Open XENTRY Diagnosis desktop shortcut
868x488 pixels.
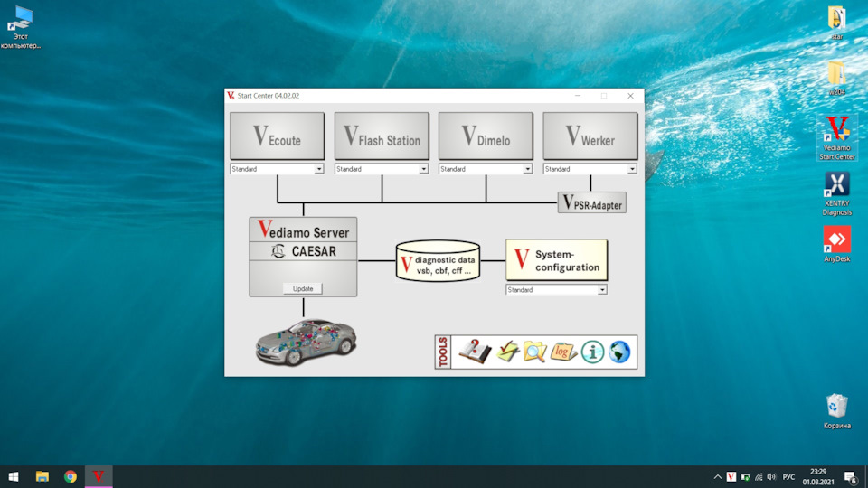click(x=836, y=193)
